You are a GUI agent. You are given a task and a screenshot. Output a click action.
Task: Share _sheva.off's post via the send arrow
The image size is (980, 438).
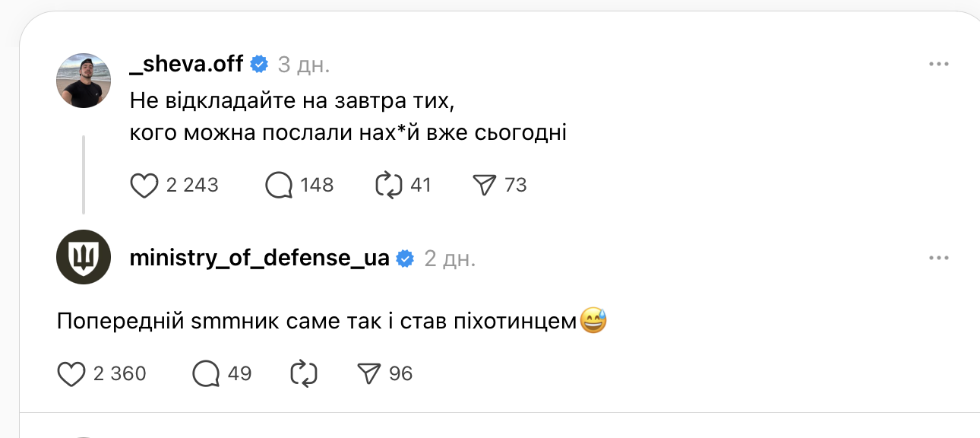[x=485, y=184]
